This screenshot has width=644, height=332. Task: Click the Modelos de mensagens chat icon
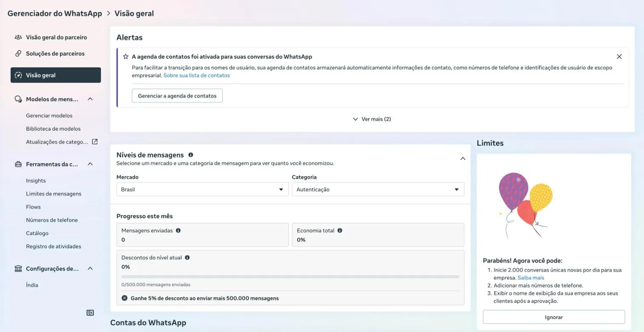coord(18,99)
